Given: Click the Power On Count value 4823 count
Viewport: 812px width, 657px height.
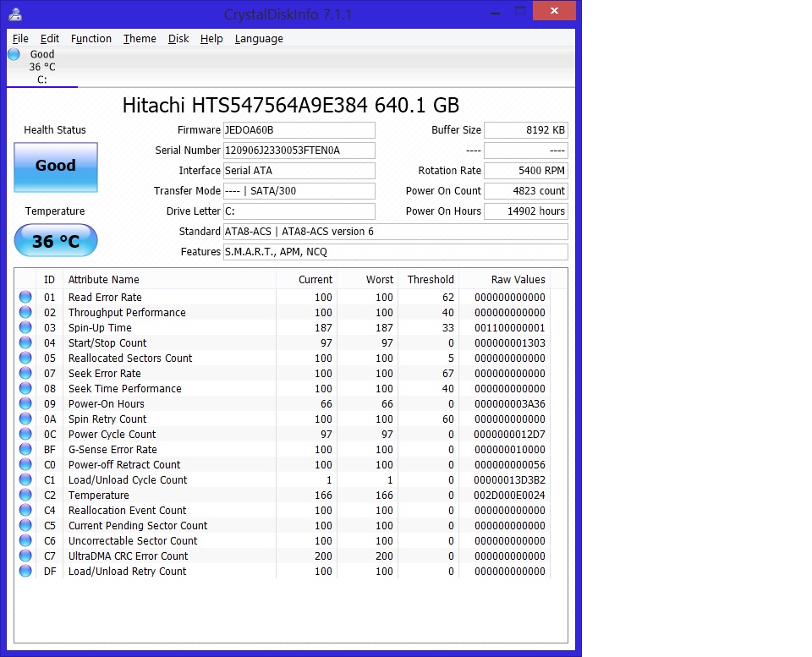Looking at the screenshot, I should click(x=526, y=190).
